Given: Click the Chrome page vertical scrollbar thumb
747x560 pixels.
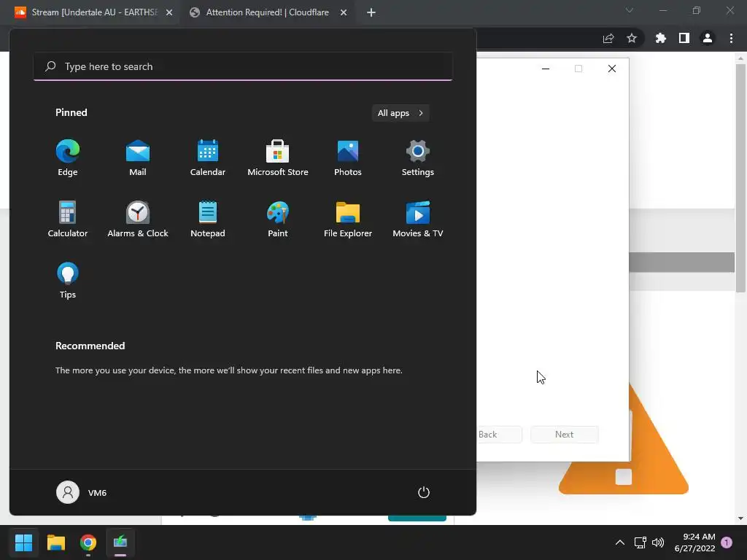Looking at the screenshot, I should click(740, 178).
